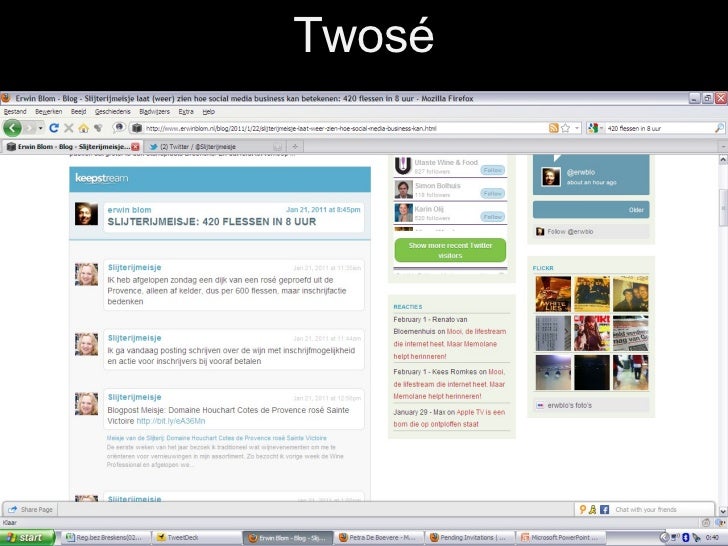
Task: Click the yellow figure icon beside the Facebook icon
Action: 592,509
